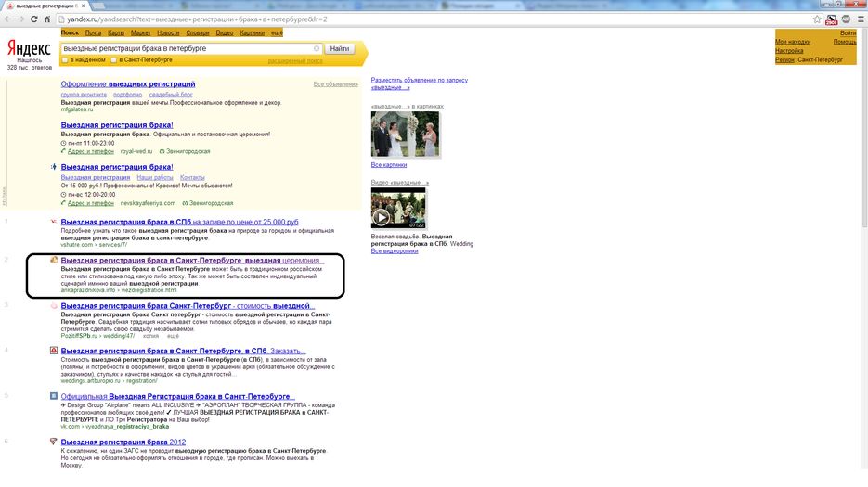The width and height of the screenshot is (868, 487).
Task: Open 'Официальная Выездная Регистрация брака' vk.com result
Action: point(177,396)
